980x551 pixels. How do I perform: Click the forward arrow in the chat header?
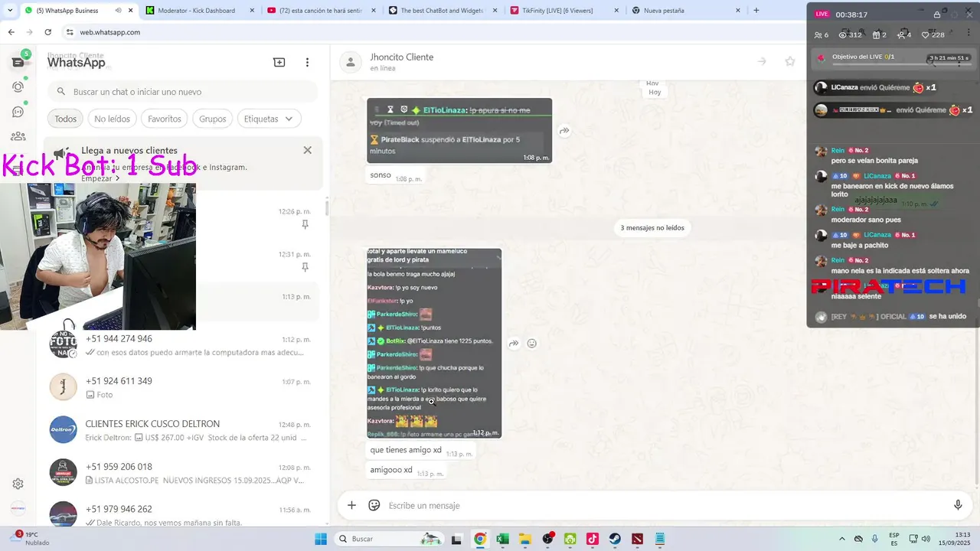[x=762, y=61]
